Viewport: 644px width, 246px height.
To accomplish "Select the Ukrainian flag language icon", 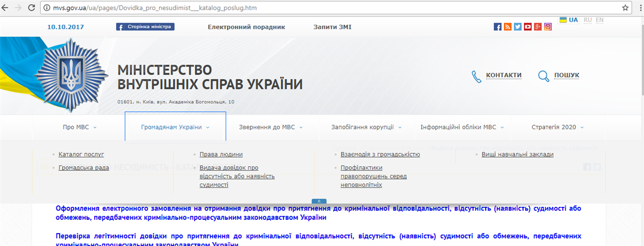I will 564,20.
